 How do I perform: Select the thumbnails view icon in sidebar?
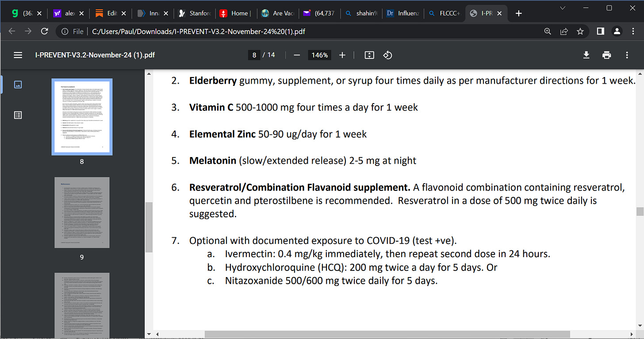point(18,84)
